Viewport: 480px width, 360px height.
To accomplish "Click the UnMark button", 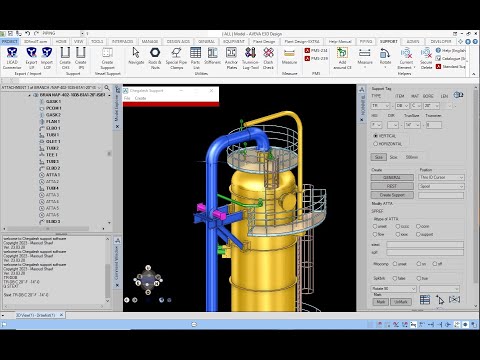I will coord(401,302).
